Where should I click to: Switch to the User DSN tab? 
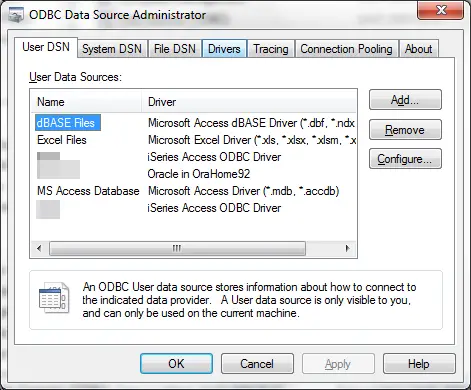[46, 47]
